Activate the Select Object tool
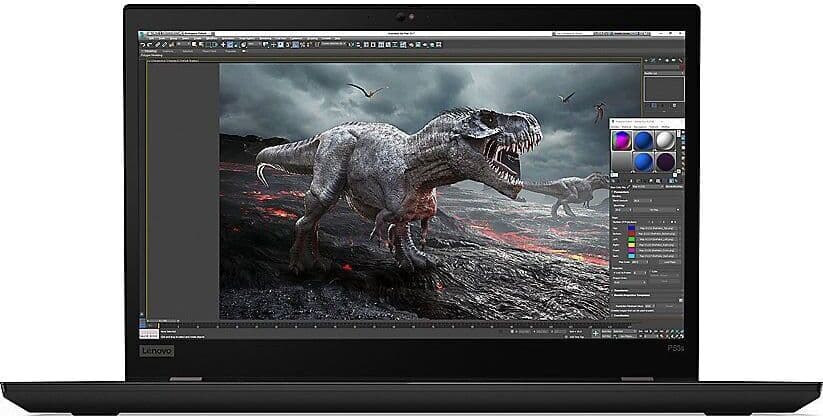Image resolution: width=823 pixels, height=416 pixels. pos(194,45)
